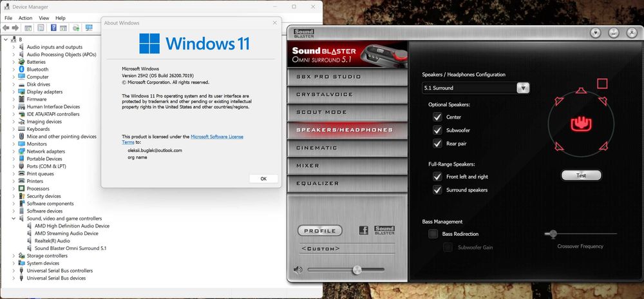Click the Back arrow in Device Manager toolbar

point(6,28)
